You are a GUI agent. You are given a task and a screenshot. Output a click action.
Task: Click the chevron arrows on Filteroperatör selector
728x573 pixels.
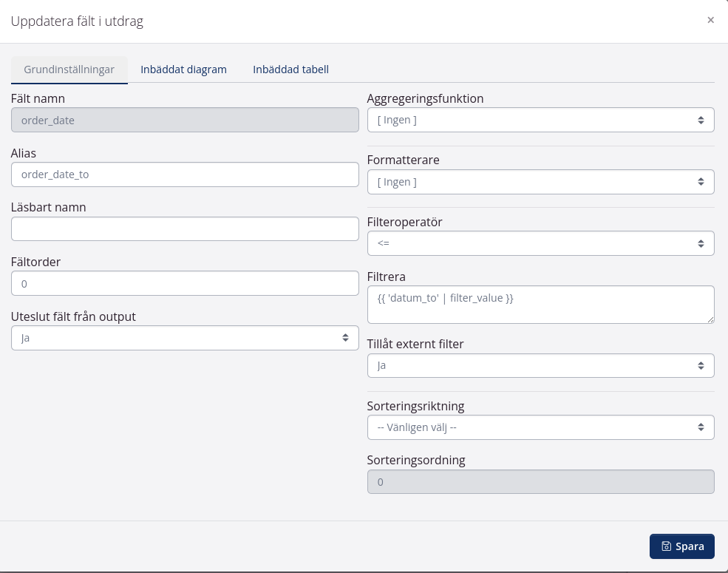[x=701, y=243]
